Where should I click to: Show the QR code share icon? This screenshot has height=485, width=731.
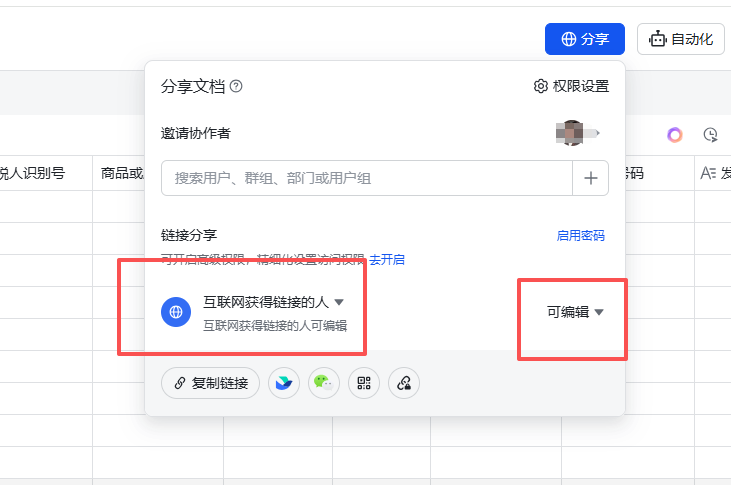tap(364, 383)
